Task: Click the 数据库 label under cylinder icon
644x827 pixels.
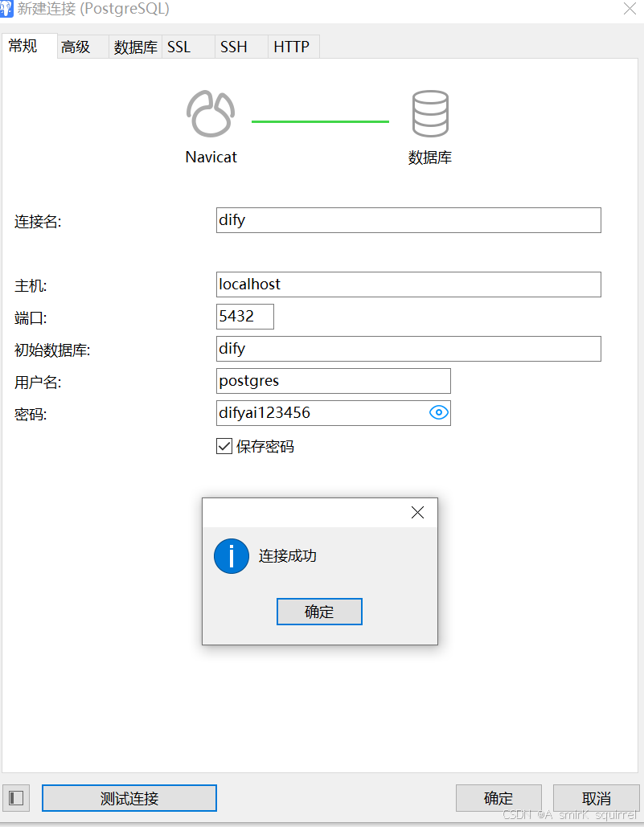Action: [x=430, y=158]
